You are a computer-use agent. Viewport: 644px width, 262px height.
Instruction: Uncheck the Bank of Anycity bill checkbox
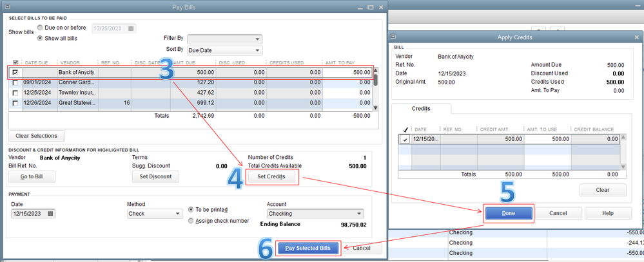(15, 73)
